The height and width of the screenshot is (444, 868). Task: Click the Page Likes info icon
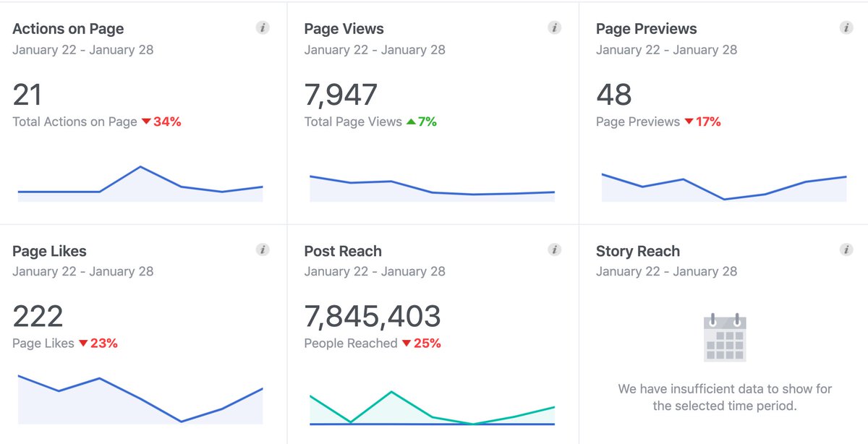[x=262, y=249]
